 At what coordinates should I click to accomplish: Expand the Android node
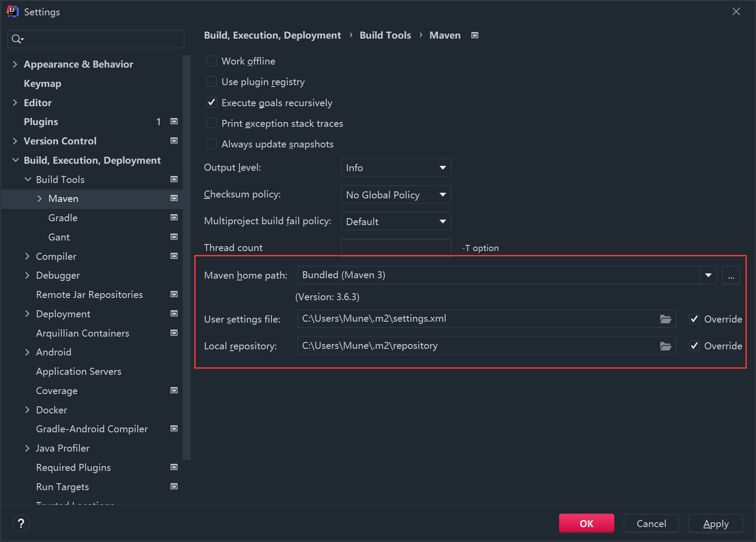point(27,352)
